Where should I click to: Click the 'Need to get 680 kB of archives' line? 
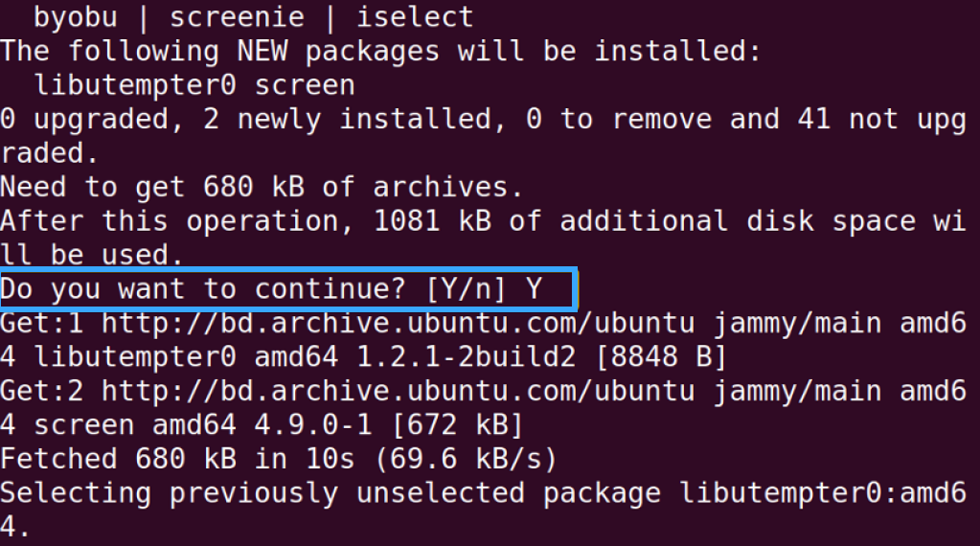[262, 187]
